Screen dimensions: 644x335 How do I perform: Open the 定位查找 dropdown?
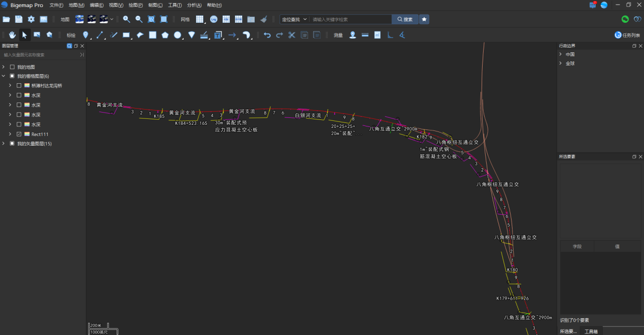[x=294, y=19]
